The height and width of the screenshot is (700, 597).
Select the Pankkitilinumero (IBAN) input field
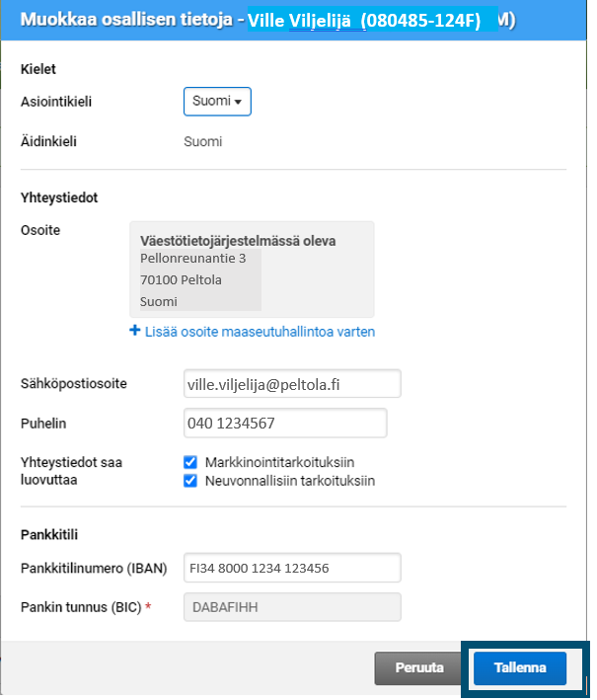coord(292,568)
